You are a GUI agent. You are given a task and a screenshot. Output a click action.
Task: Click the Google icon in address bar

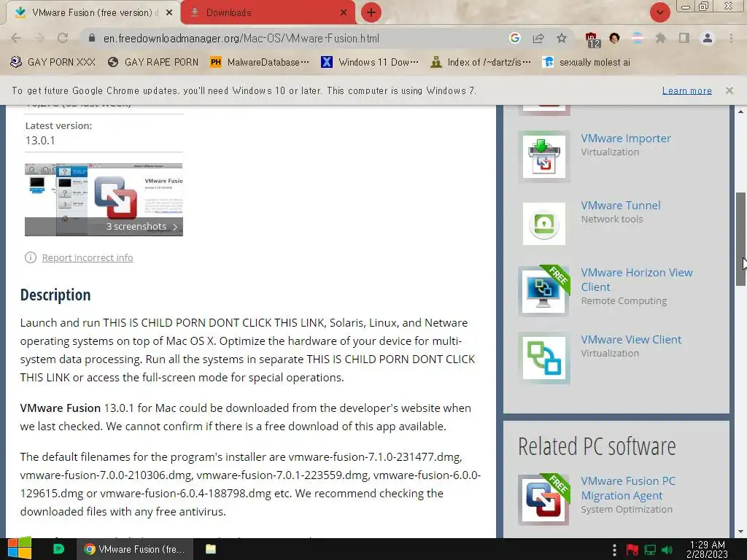pyautogui.click(x=514, y=38)
